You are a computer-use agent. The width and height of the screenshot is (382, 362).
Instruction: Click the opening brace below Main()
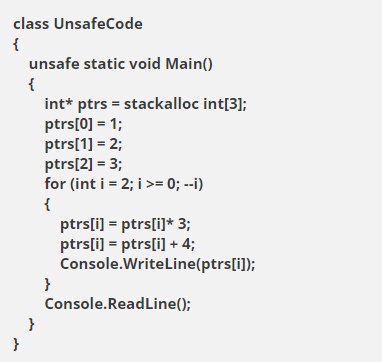click(x=31, y=84)
